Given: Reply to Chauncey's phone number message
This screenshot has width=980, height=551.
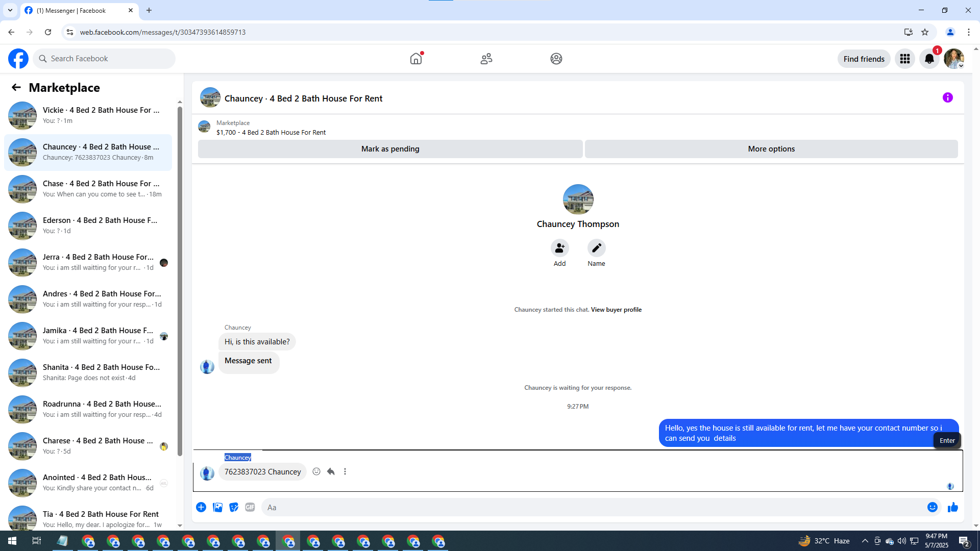Looking at the screenshot, I should pyautogui.click(x=331, y=471).
